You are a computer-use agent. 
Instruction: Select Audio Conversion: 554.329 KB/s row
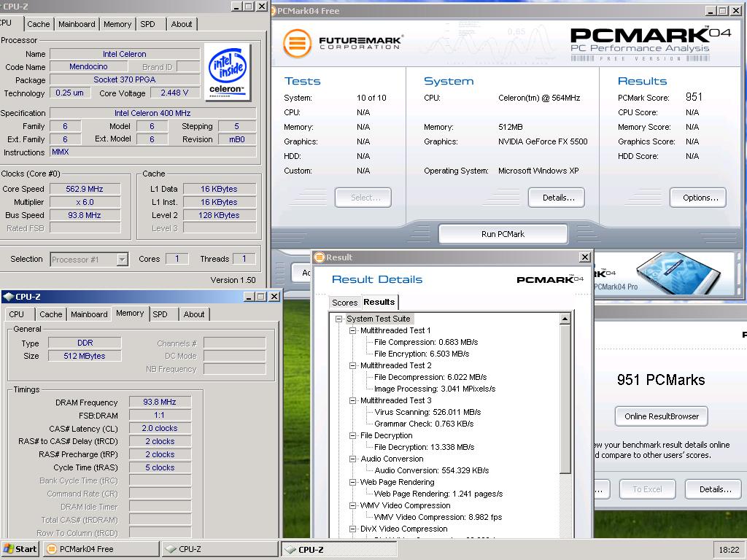(x=432, y=470)
